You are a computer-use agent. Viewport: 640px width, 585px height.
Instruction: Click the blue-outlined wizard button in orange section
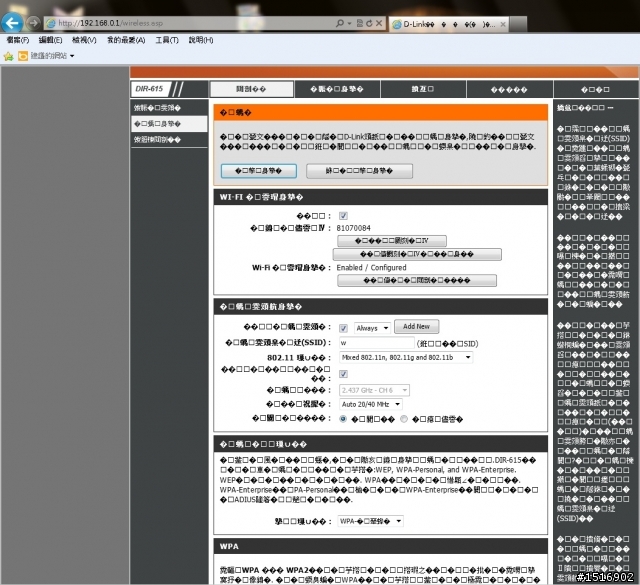[x=259, y=171]
